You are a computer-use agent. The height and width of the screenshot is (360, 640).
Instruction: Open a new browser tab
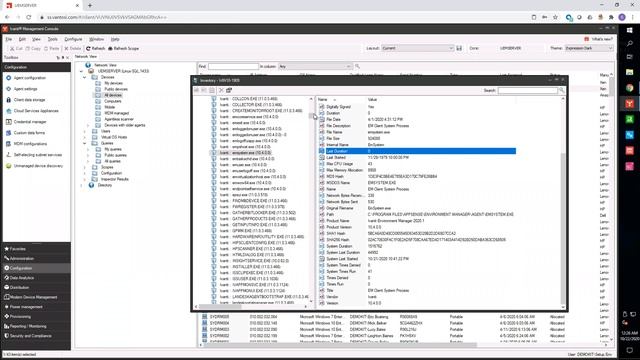(x=90, y=5)
